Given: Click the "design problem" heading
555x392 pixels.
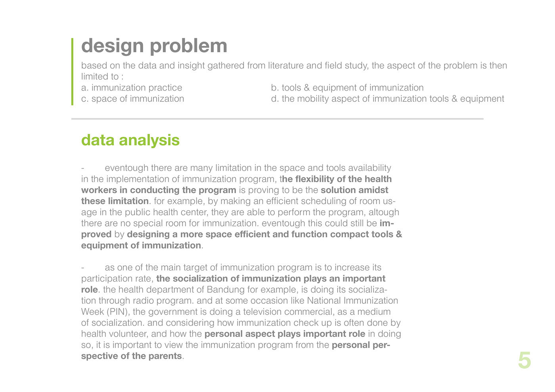Looking at the screenshot, I should coord(154,46).
